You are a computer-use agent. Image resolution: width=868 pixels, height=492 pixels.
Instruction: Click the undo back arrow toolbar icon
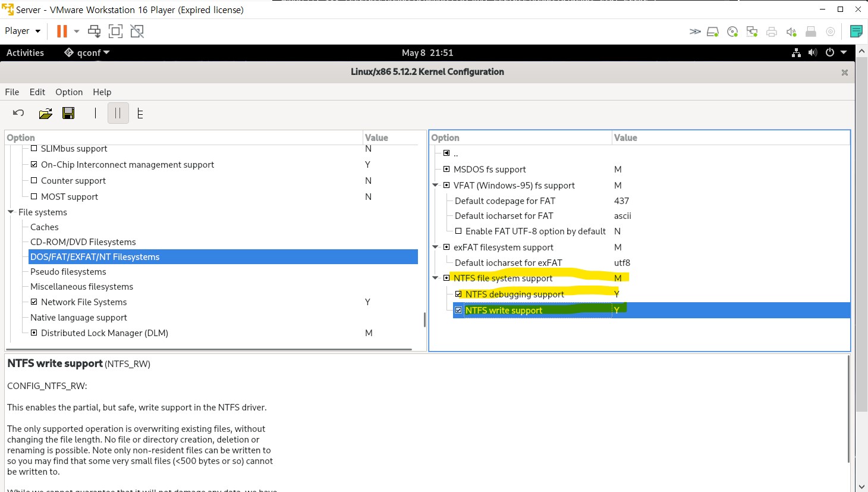(18, 113)
